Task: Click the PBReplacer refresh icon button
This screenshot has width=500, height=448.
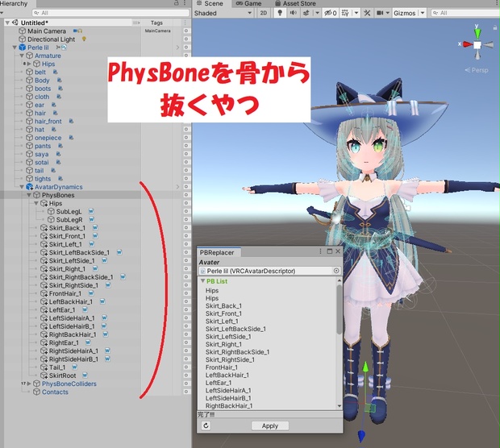Action: (x=206, y=425)
